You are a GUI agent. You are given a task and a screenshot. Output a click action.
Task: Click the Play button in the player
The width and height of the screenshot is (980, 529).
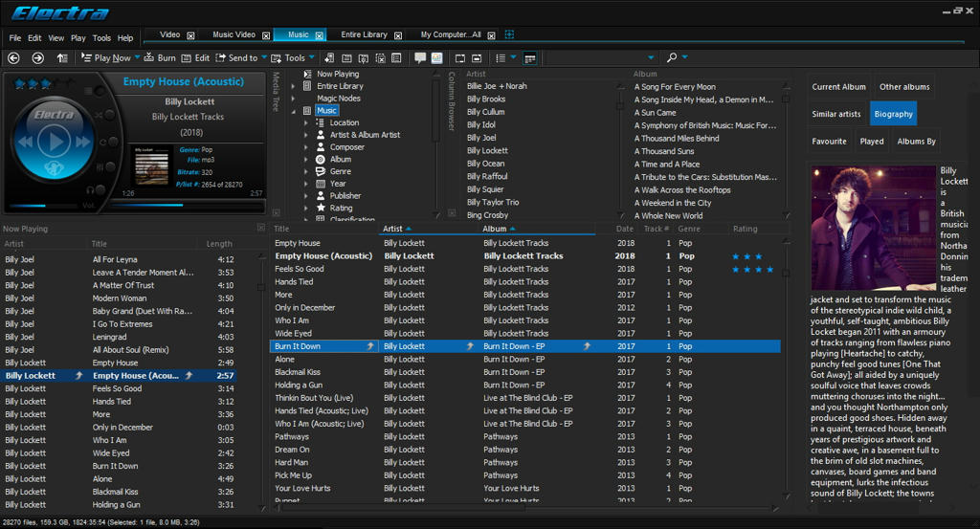[x=54, y=143]
